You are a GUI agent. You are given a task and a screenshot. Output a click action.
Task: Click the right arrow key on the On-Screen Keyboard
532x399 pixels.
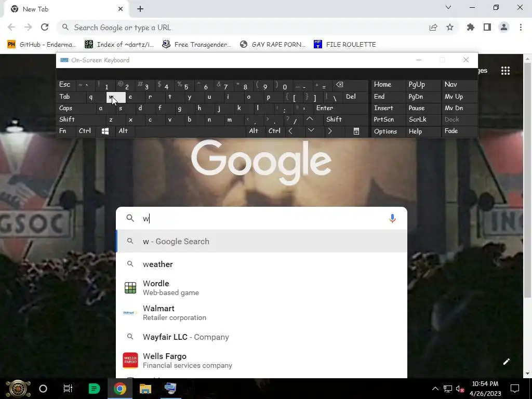click(x=330, y=131)
